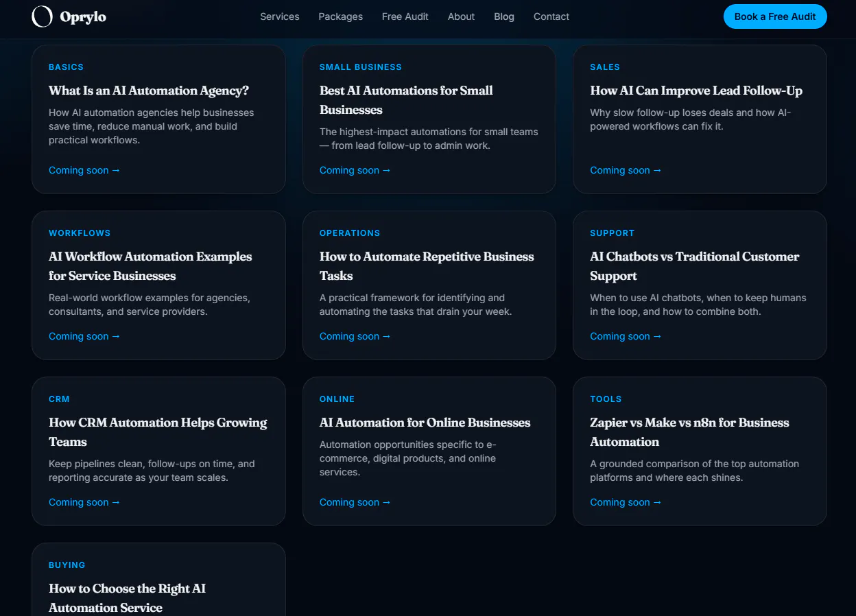Select the BASICS category label
The image size is (856, 616).
[66, 67]
